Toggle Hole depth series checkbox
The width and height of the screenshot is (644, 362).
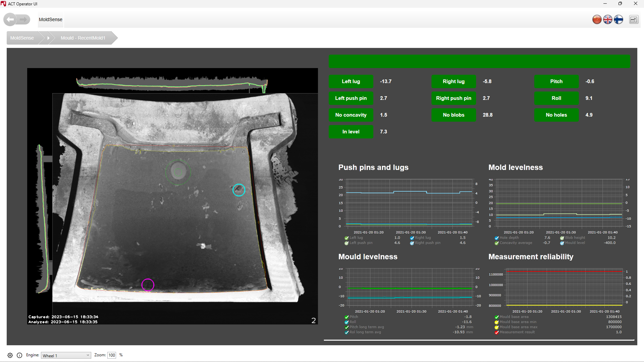(497, 238)
